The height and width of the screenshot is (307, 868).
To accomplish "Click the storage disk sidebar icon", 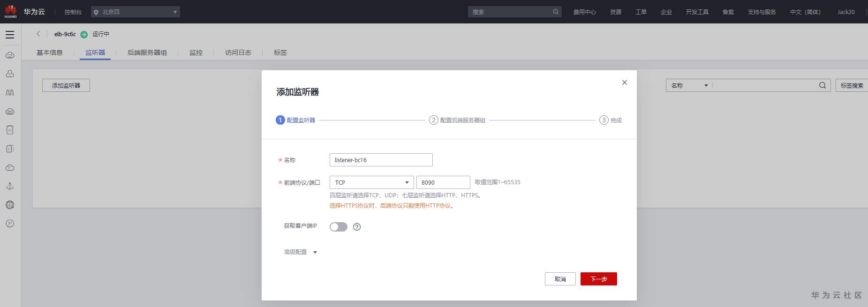I will pyautogui.click(x=10, y=130).
